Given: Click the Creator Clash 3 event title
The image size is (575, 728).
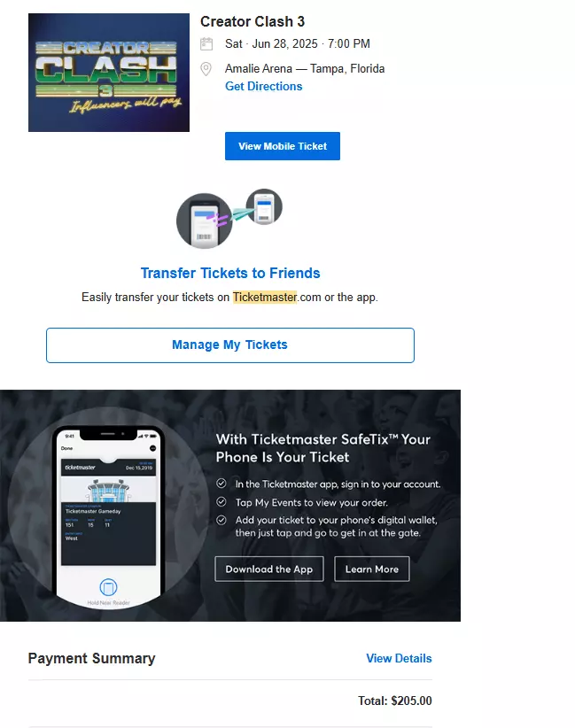Looking at the screenshot, I should tap(253, 22).
